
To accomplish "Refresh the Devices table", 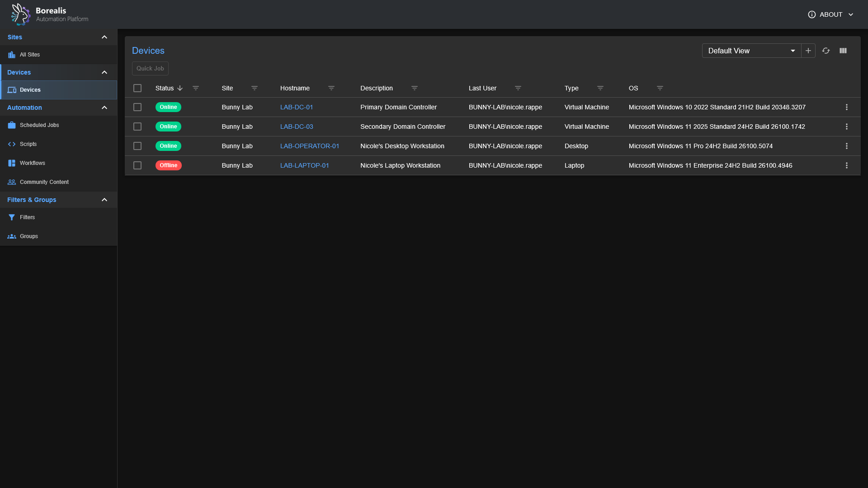I will point(826,51).
